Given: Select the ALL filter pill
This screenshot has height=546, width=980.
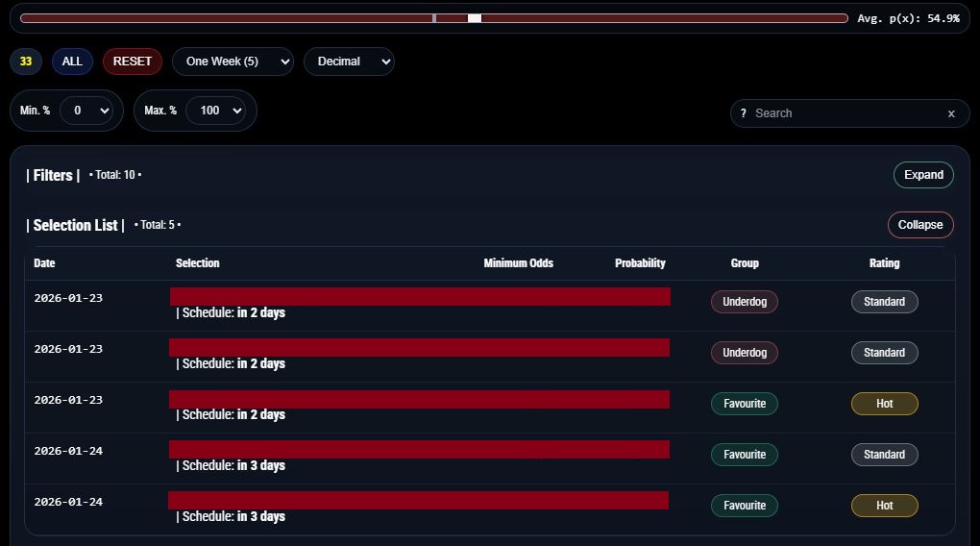Looking at the screenshot, I should pyautogui.click(x=72, y=62).
